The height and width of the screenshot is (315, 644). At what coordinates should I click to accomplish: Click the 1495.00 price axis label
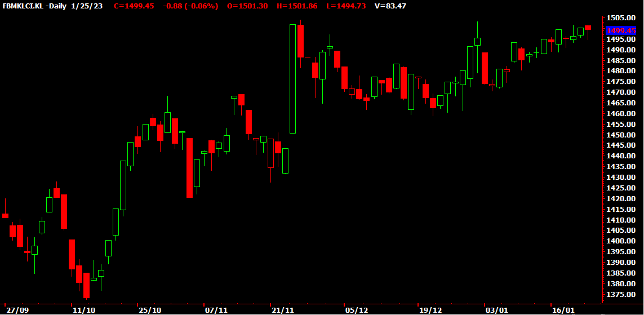(621, 39)
